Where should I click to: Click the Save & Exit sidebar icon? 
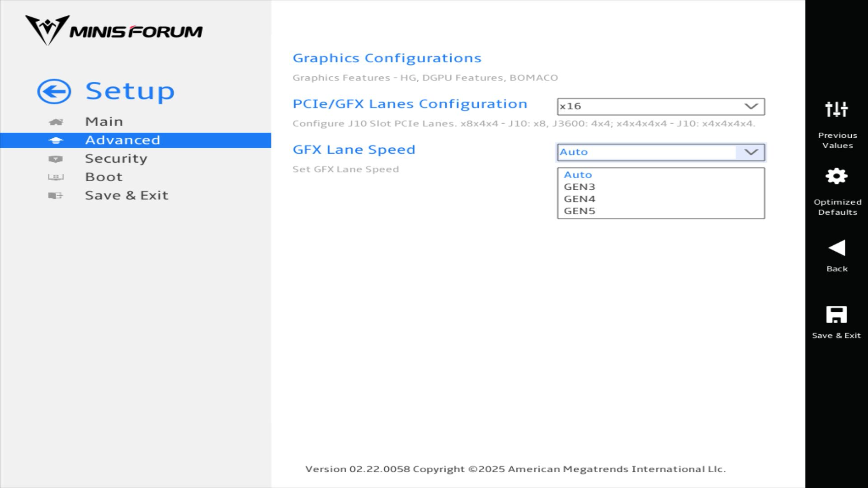(x=56, y=196)
